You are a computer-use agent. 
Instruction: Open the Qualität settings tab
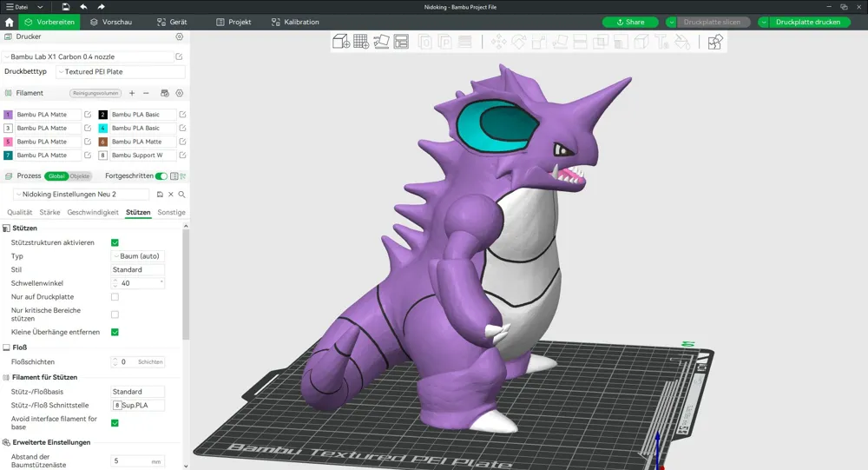pos(19,212)
